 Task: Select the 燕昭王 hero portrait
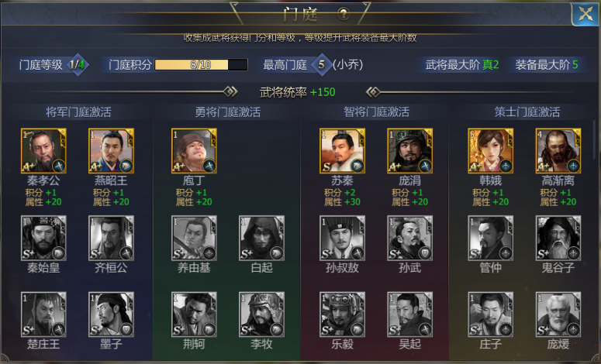pyautogui.click(x=111, y=151)
